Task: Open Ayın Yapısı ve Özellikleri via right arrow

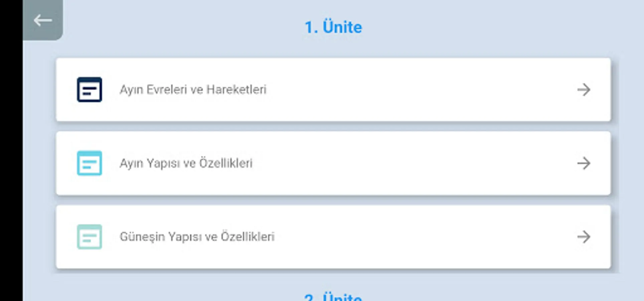Action: (584, 163)
